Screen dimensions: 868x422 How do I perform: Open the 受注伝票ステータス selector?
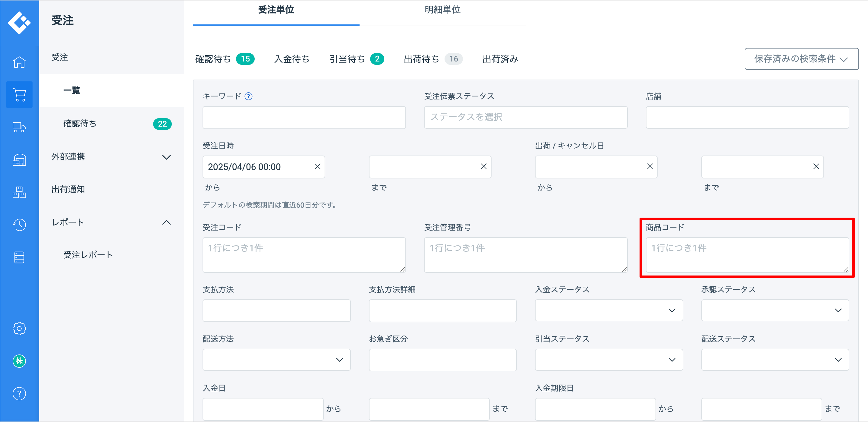coord(526,117)
